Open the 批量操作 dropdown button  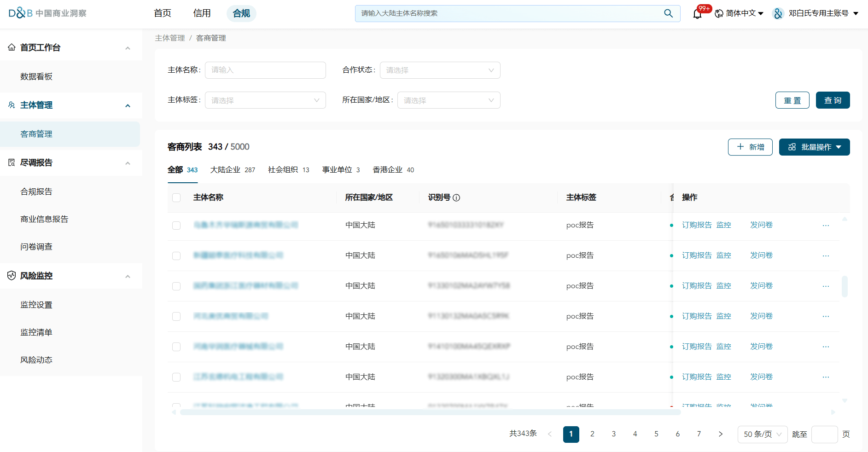click(814, 147)
